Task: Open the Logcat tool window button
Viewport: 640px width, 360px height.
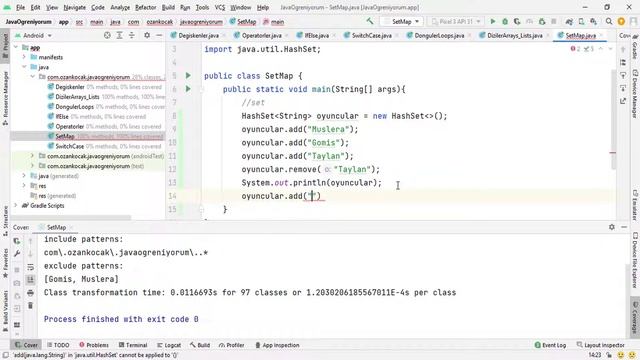Action: pyautogui.click(x=169, y=345)
